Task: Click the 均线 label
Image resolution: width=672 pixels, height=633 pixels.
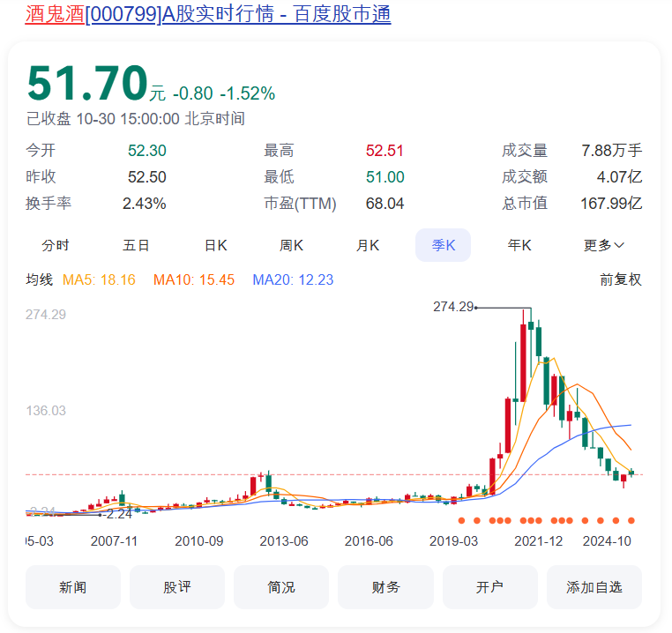Action: [x=40, y=279]
